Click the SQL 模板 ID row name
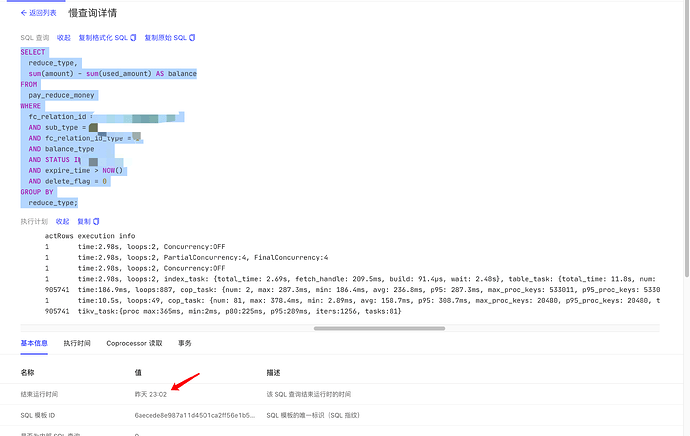 [37, 415]
